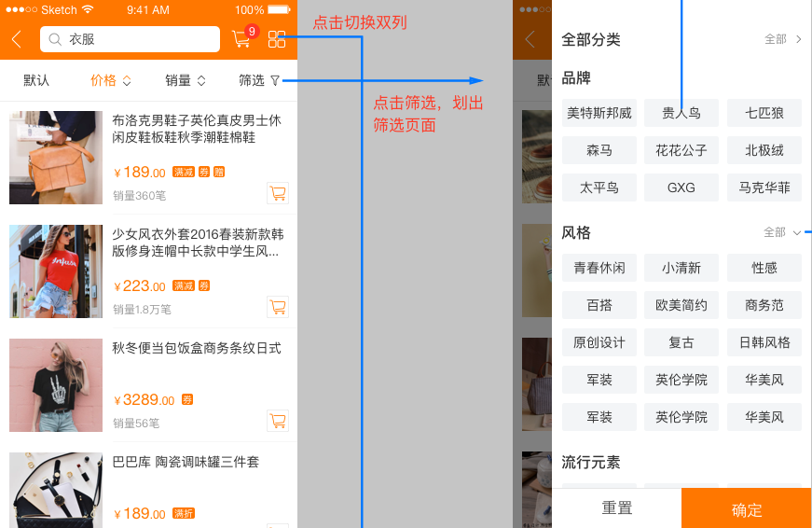
Task: Collapse the 风格 section via 全部 chevron
Action: pos(782,232)
